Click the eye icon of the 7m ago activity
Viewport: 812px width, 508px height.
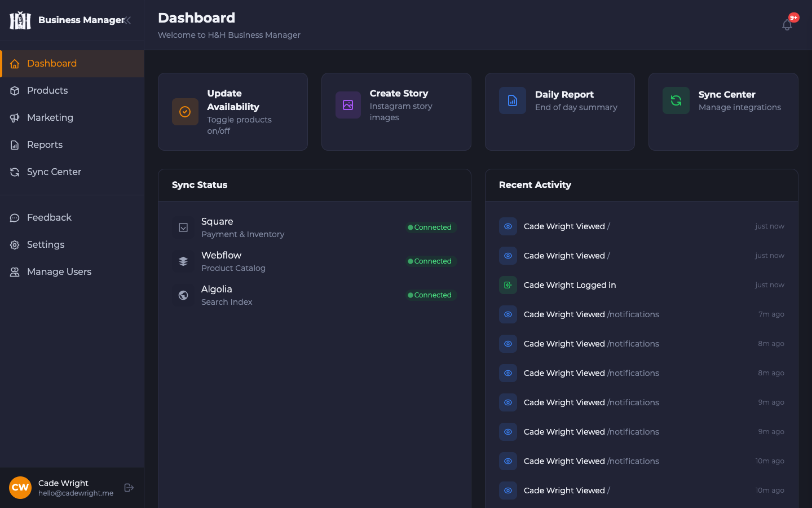[508, 314]
